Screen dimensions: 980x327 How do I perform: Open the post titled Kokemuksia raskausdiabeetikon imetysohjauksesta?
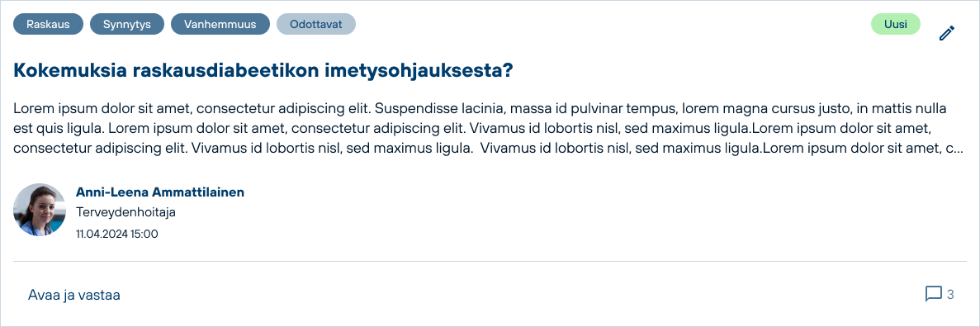tap(263, 71)
